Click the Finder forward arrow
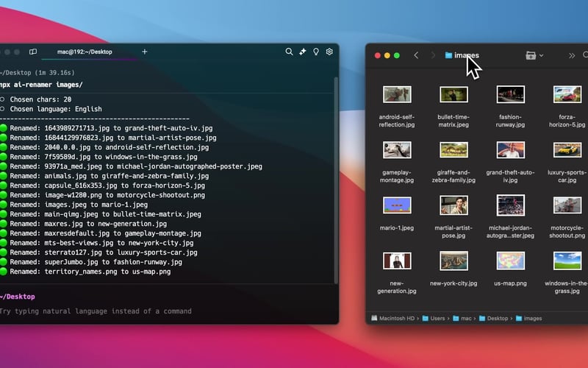Viewport: 588px width, 368px height. pos(433,56)
